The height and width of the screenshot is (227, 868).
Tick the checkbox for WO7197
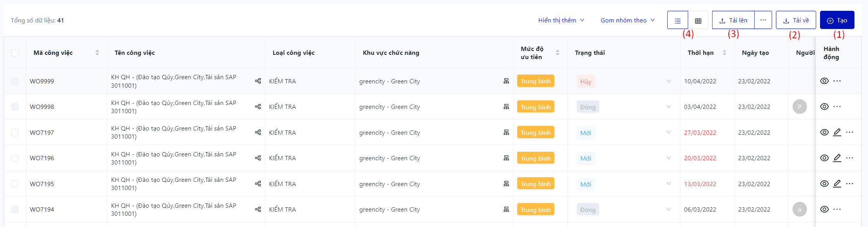[x=15, y=132]
